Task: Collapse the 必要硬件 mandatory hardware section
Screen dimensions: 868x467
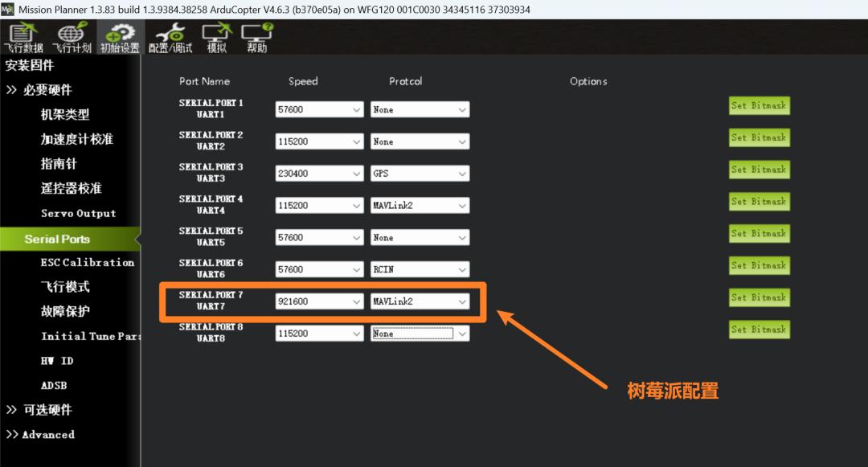Action: click(39, 90)
